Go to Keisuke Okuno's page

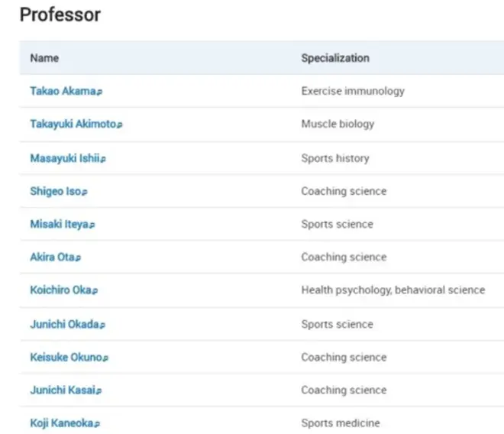pyautogui.click(x=66, y=357)
